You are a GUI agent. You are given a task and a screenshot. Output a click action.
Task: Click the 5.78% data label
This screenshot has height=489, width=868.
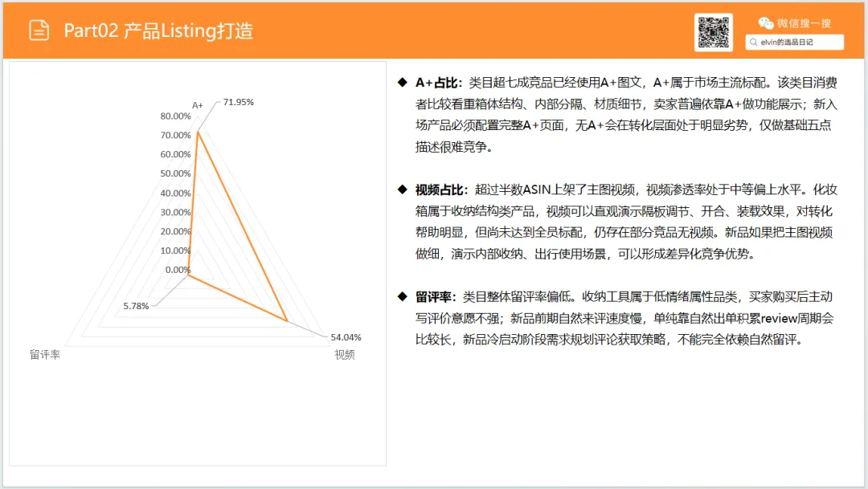point(136,306)
